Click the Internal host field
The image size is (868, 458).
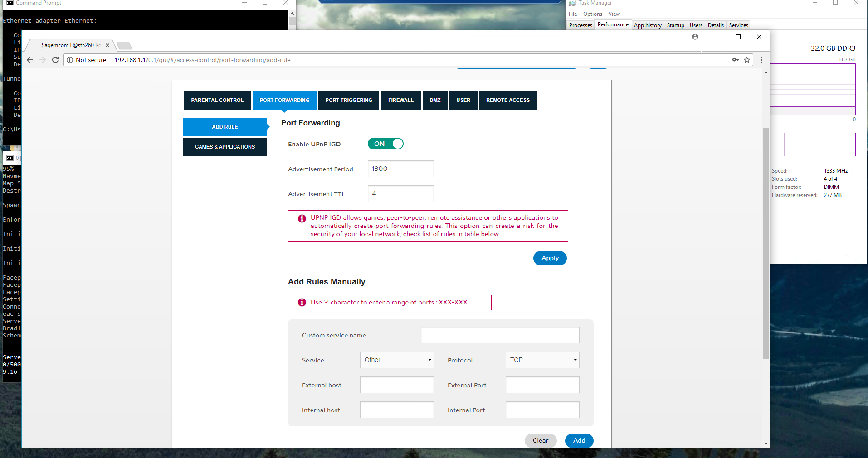pyautogui.click(x=397, y=410)
